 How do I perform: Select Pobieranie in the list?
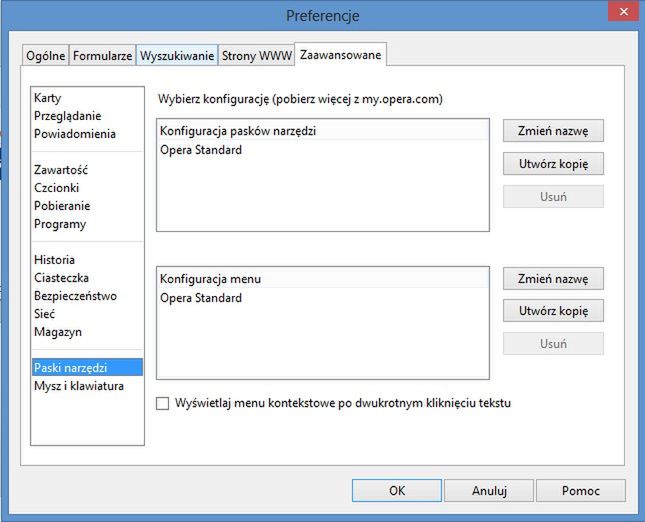pos(87,206)
